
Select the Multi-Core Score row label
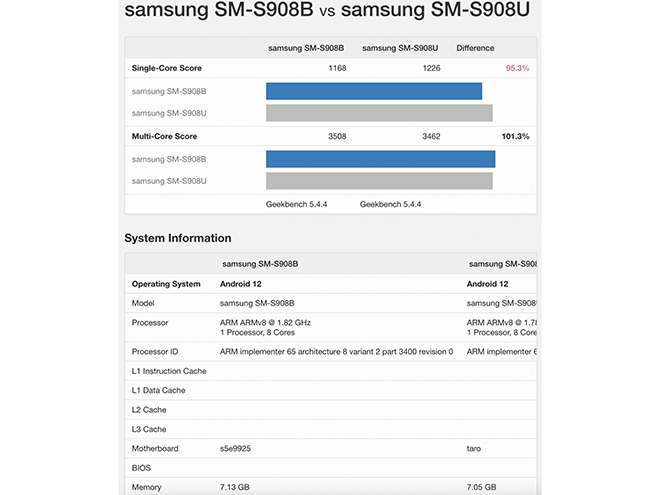click(x=164, y=136)
